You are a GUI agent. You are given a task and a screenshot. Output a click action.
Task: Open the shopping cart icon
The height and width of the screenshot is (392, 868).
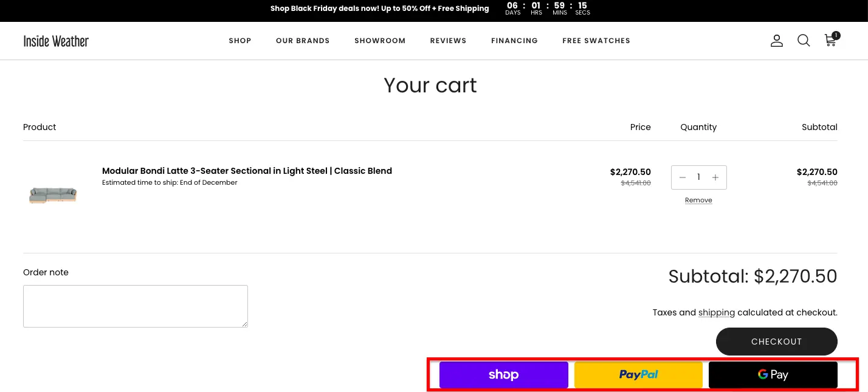[830, 41]
